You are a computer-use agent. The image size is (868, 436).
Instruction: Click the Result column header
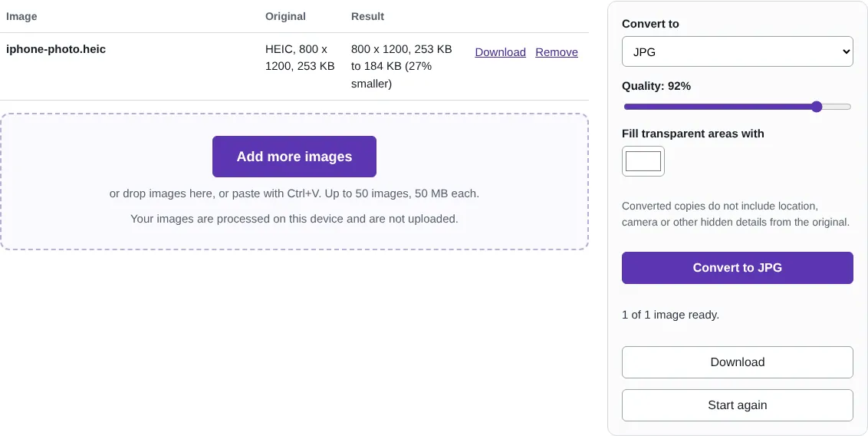coord(367,16)
